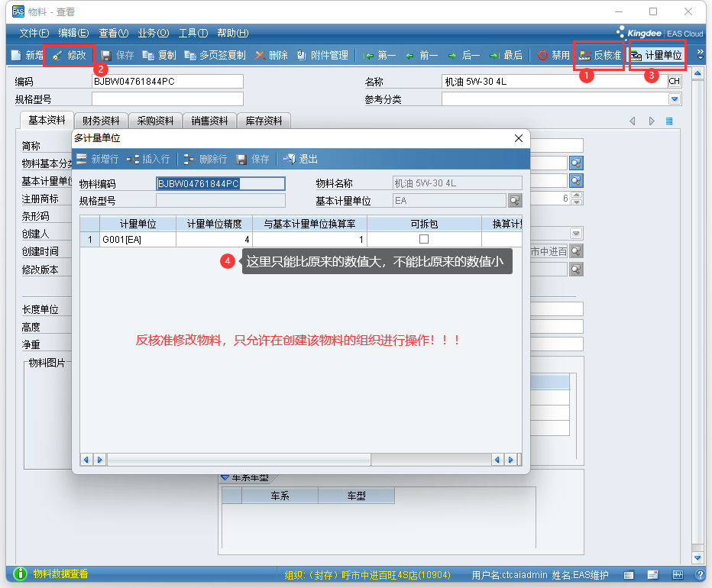The height and width of the screenshot is (588, 712).
Task: Open 附件管理 attachment manager
Action: pos(322,55)
